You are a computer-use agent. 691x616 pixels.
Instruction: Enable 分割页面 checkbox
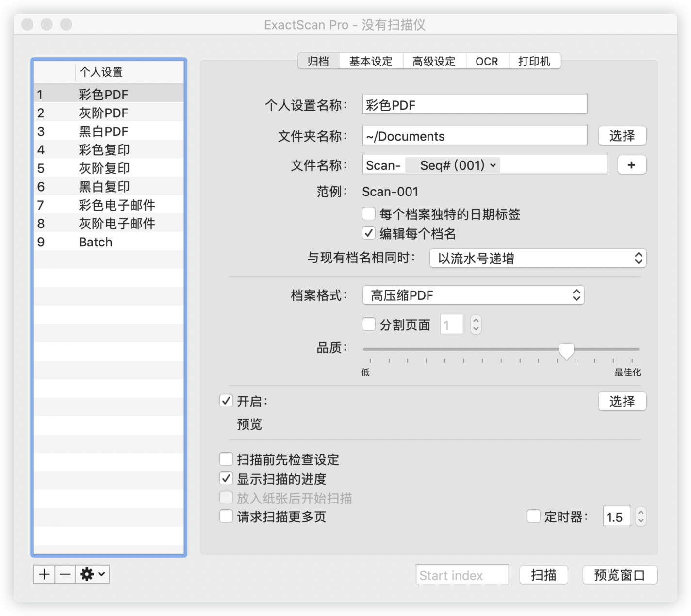[x=369, y=324]
